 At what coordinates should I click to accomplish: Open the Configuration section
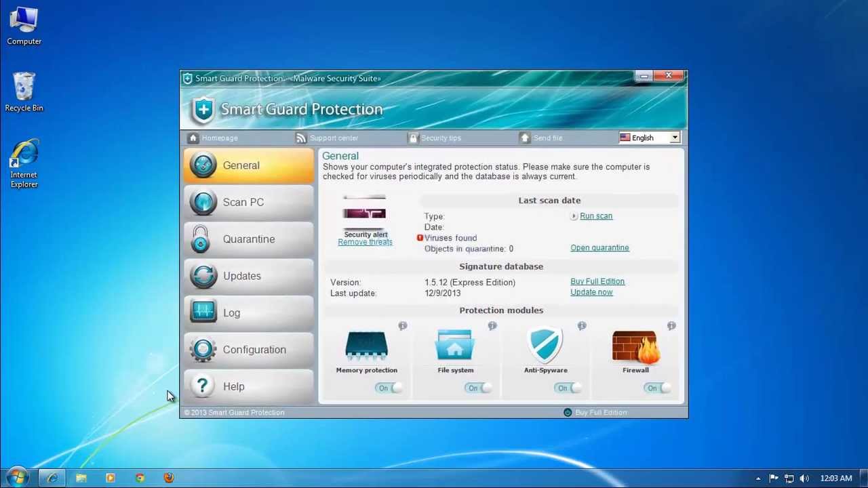click(x=248, y=350)
